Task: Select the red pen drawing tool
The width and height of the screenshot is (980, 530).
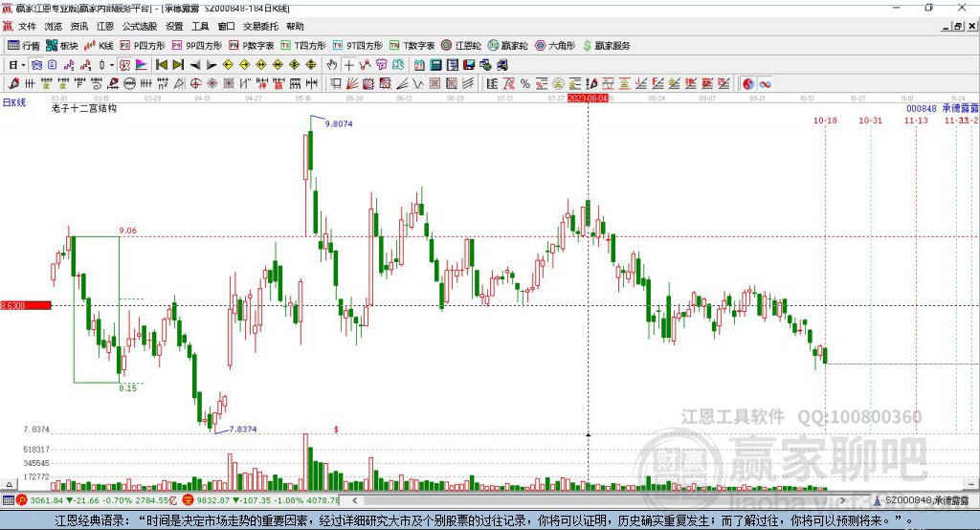Action: [13, 84]
